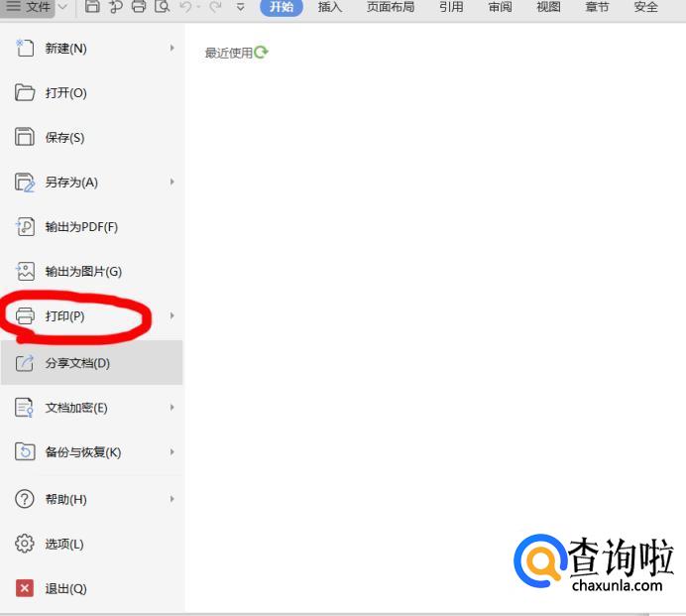Click the print preview toolbar icon
The height and width of the screenshot is (616, 686).
point(163,7)
